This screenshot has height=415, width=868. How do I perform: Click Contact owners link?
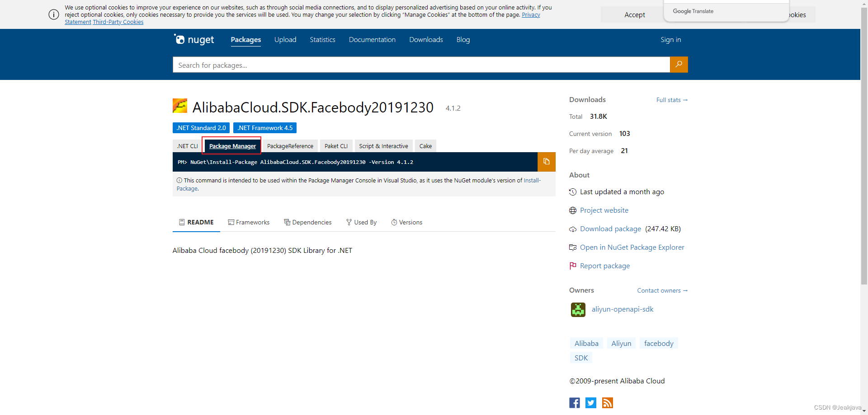coord(662,290)
